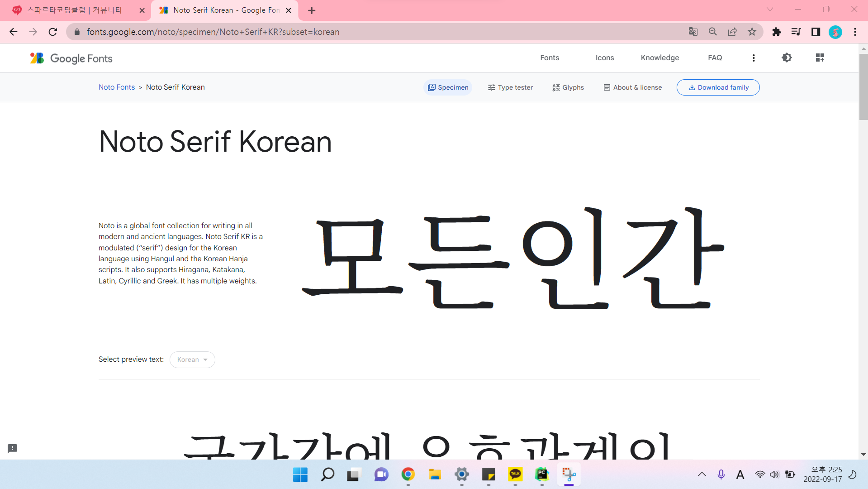Switch to the Specimen tab
Screen dimensions: 868x489
coord(448,87)
